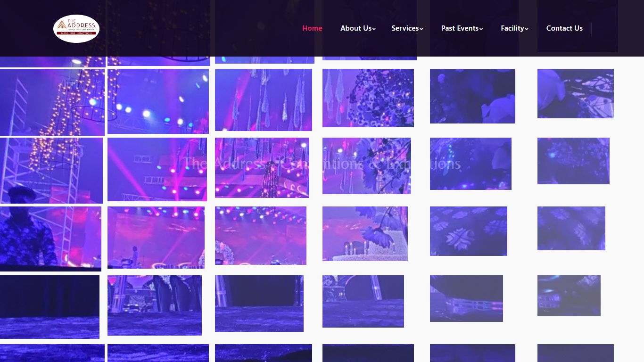The width and height of the screenshot is (644, 362).
Task: Expand the Services dropdown menu
Action: click(x=407, y=28)
